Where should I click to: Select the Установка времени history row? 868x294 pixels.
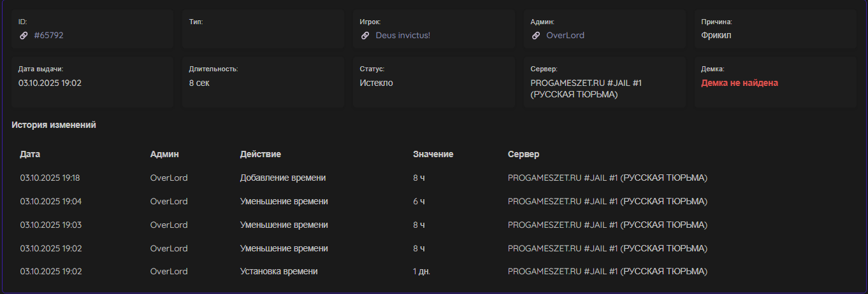(278, 272)
